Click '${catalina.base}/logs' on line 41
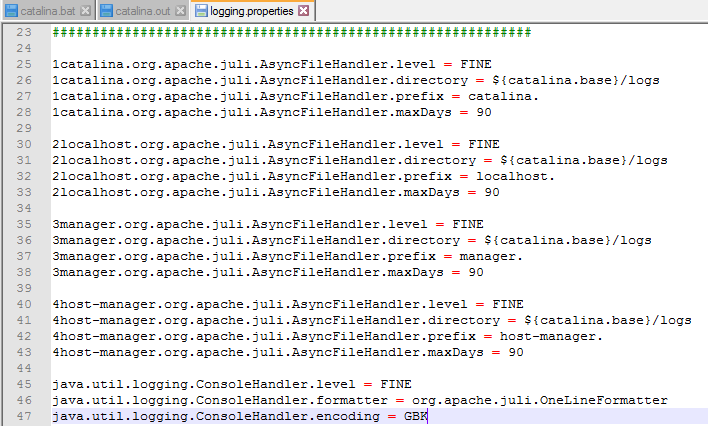 click(x=608, y=320)
